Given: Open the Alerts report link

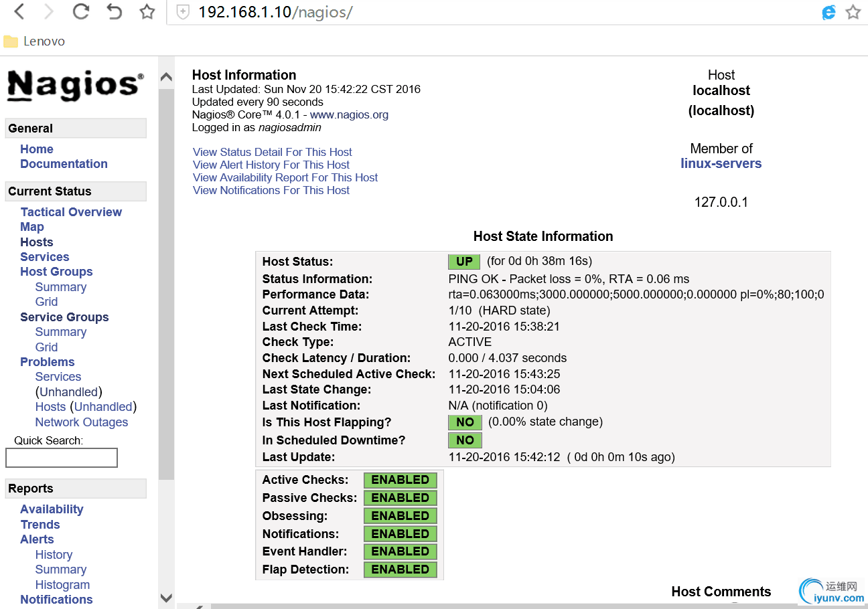Looking at the screenshot, I should tap(37, 539).
